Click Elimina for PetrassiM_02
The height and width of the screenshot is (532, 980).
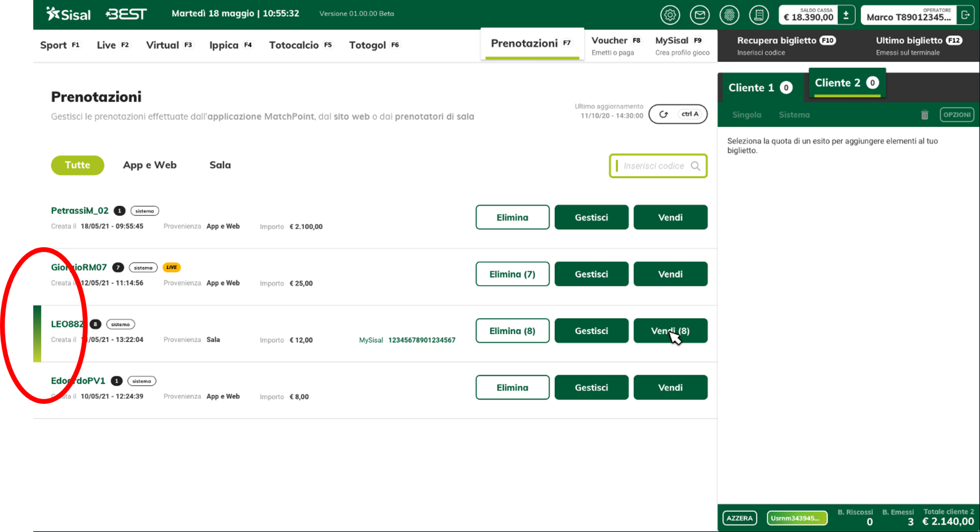point(512,217)
